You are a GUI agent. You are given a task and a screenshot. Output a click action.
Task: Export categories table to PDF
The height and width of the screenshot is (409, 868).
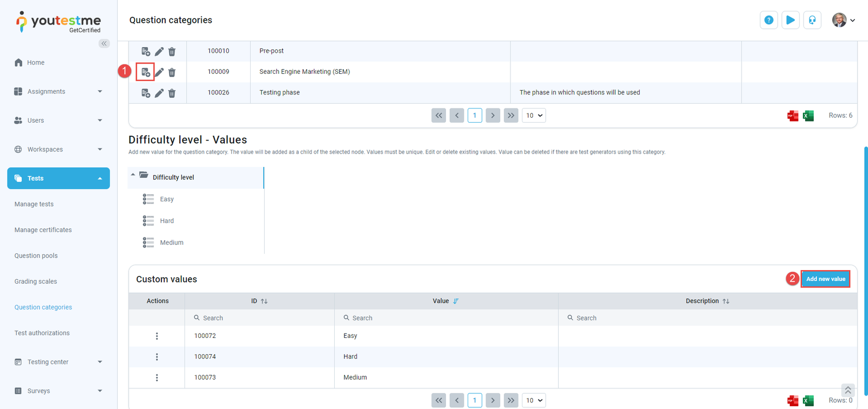[793, 116]
